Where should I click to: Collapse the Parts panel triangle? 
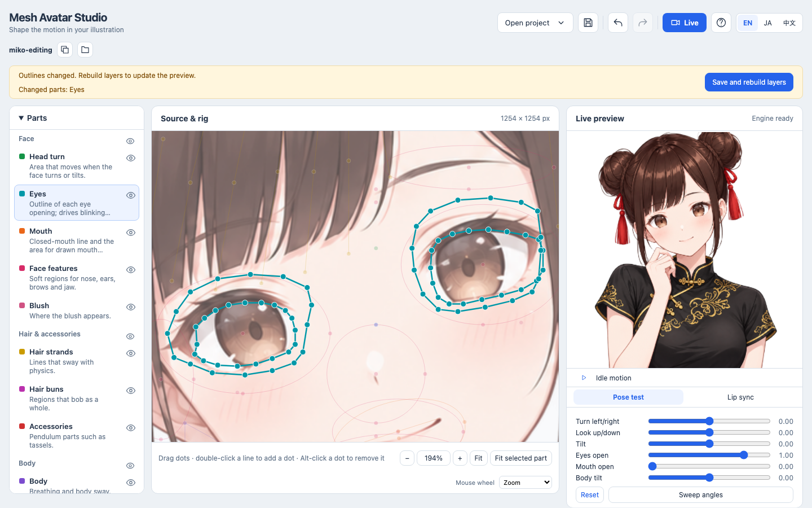[21, 118]
